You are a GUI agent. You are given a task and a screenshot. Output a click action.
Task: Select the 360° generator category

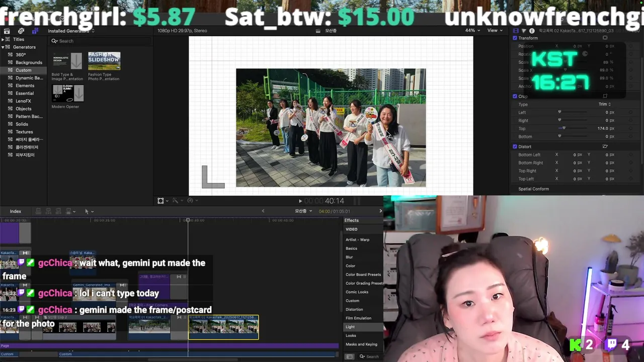point(20,54)
